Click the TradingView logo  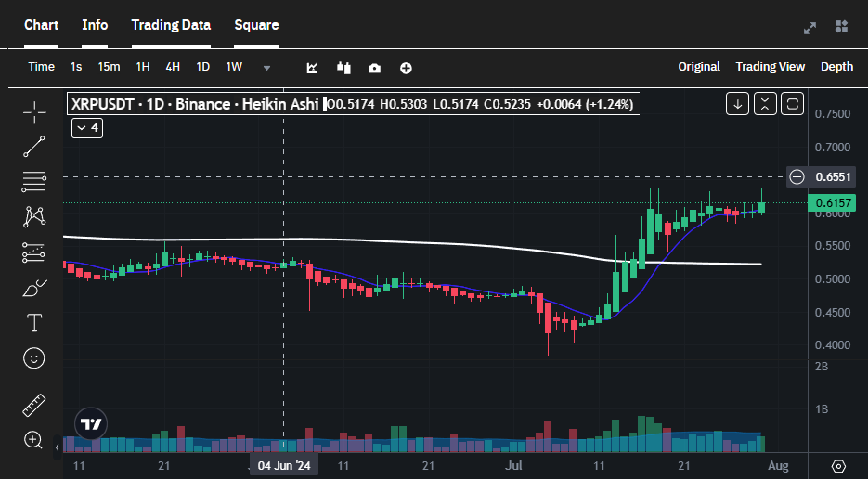click(91, 424)
